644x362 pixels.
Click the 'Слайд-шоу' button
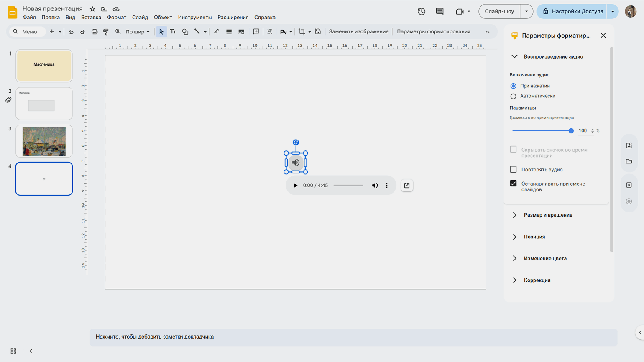click(499, 11)
